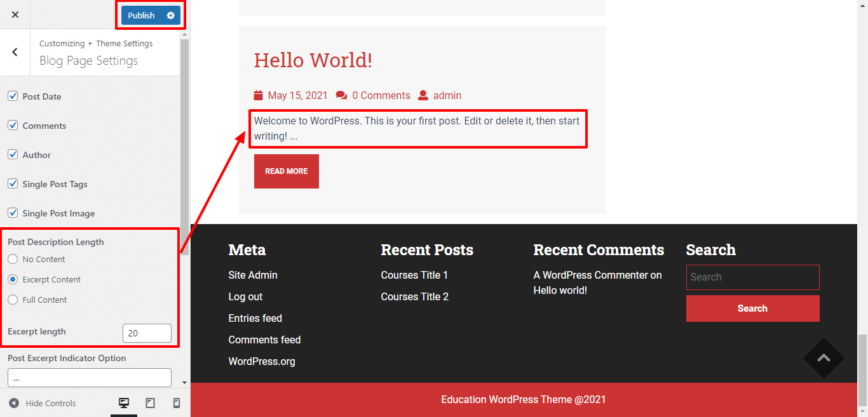
Task: Toggle the Single Post Tags checkbox
Action: 13,184
